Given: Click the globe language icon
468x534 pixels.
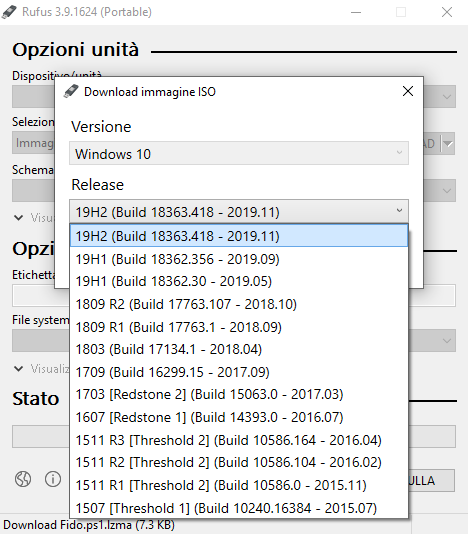Looking at the screenshot, I should 23,480.
